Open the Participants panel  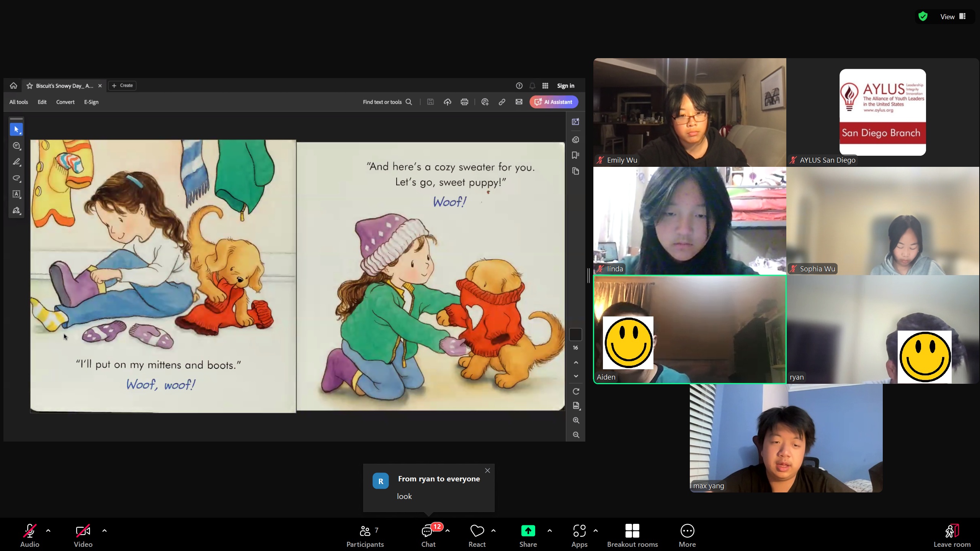(x=365, y=535)
